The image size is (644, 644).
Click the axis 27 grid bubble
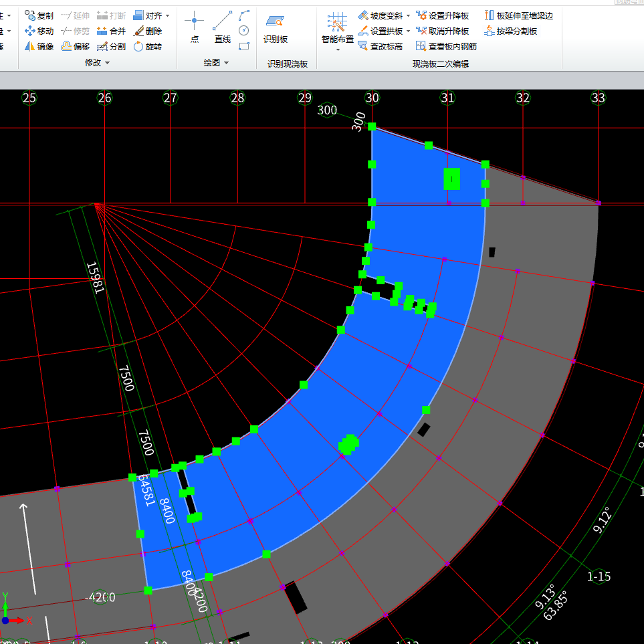click(x=170, y=98)
